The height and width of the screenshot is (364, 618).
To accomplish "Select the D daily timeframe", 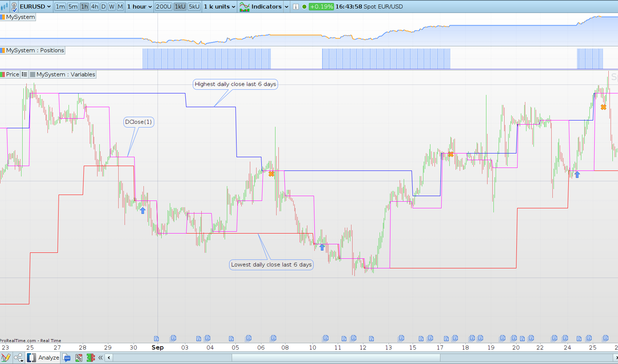I will (x=103, y=7).
